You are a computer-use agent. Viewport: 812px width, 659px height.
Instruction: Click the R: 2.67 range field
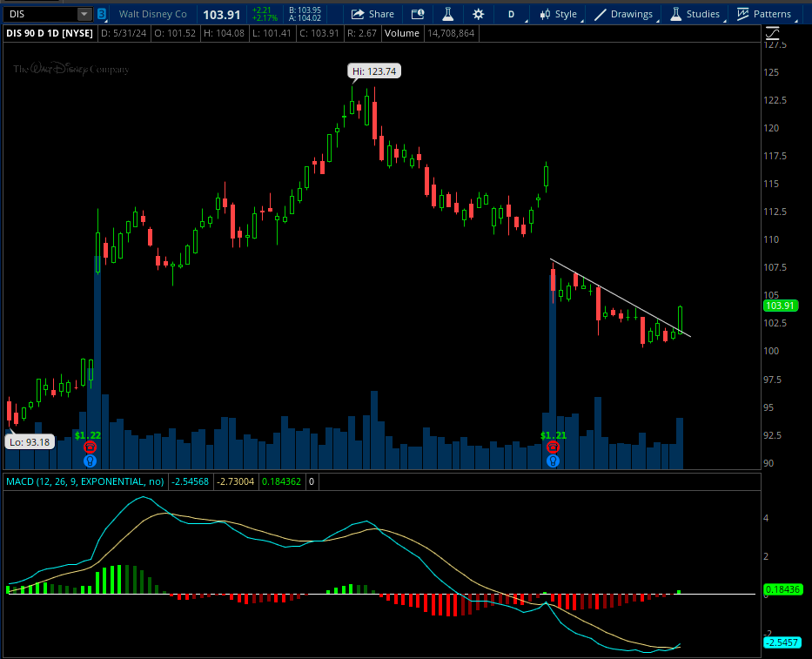click(x=361, y=33)
